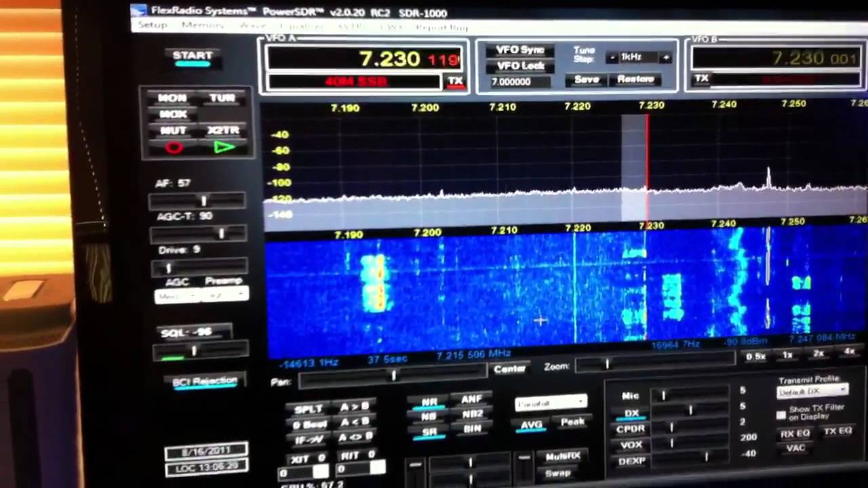Toggle the X2TR button
This screenshot has height=488, width=868.
[223, 130]
